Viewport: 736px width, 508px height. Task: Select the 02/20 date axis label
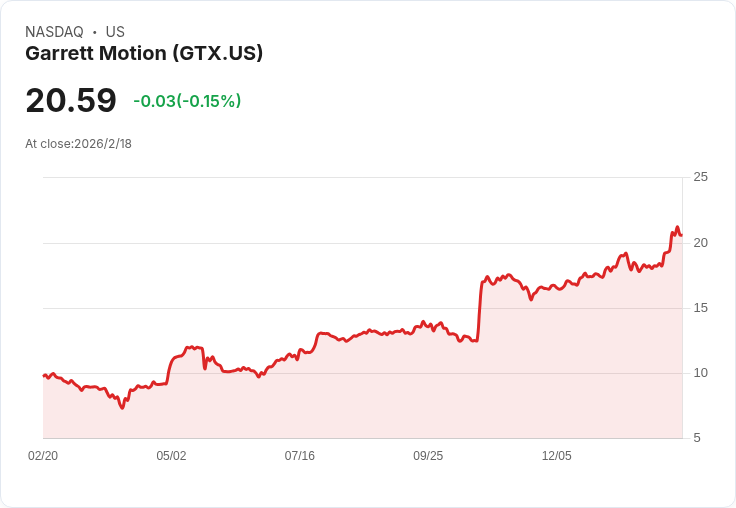(43, 456)
